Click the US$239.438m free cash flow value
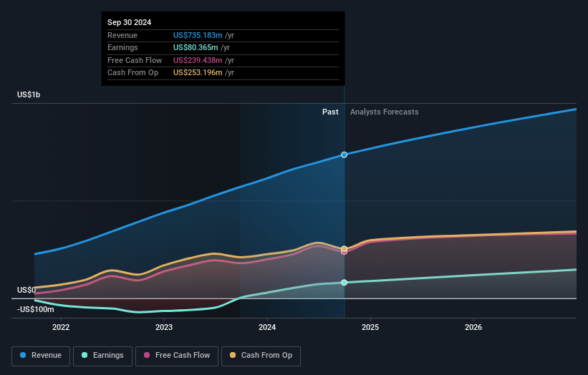The height and width of the screenshot is (375, 588). coord(198,60)
